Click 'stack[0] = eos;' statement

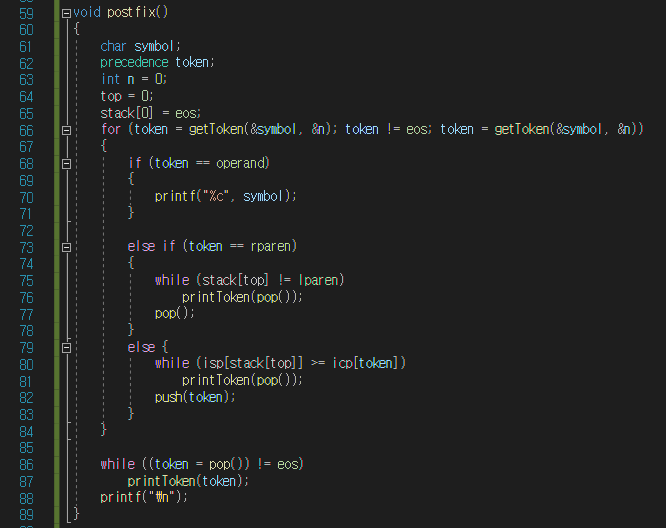tap(151, 113)
